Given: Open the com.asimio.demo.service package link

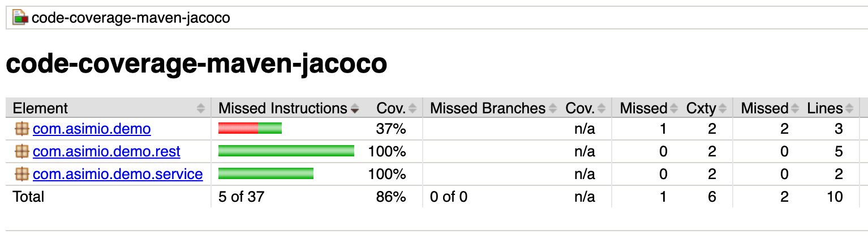Looking at the screenshot, I should coord(118,174).
